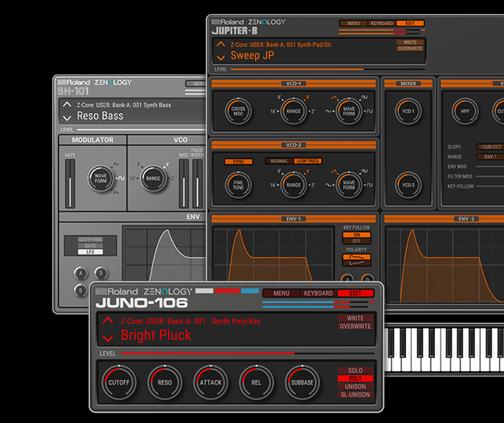Click the WAVE FORM knob in Jupiter-8 VCO-2
Image resolution: width=504 pixels, height=423 pixels.
click(x=349, y=185)
